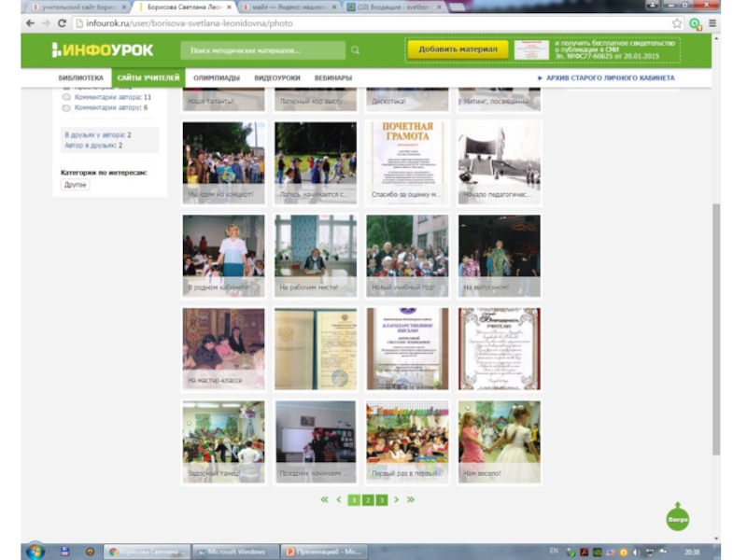Switch to Microsoft Windows taskbar window
747x560 pixels.
[235, 552]
